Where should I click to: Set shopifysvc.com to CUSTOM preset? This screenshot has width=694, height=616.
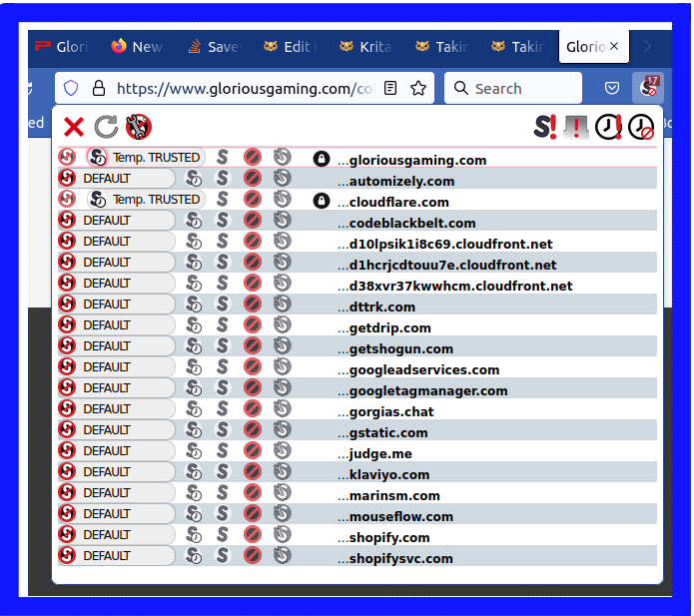tap(282, 556)
